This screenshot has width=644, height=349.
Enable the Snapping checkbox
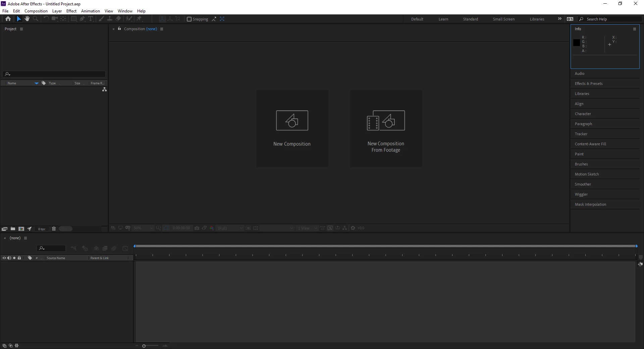click(189, 19)
